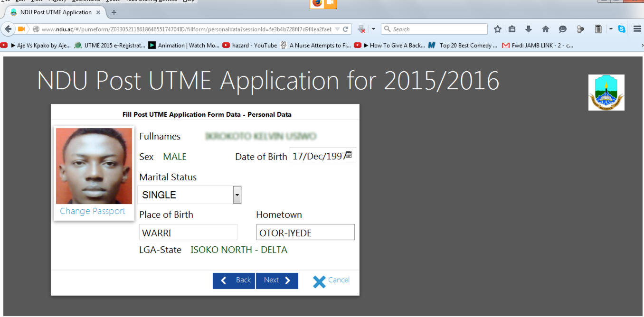Viewport: 644px width, 317px height.
Task: Open the Marital Status SINGLE dropdown
Action: pyautogui.click(x=189, y=195)
